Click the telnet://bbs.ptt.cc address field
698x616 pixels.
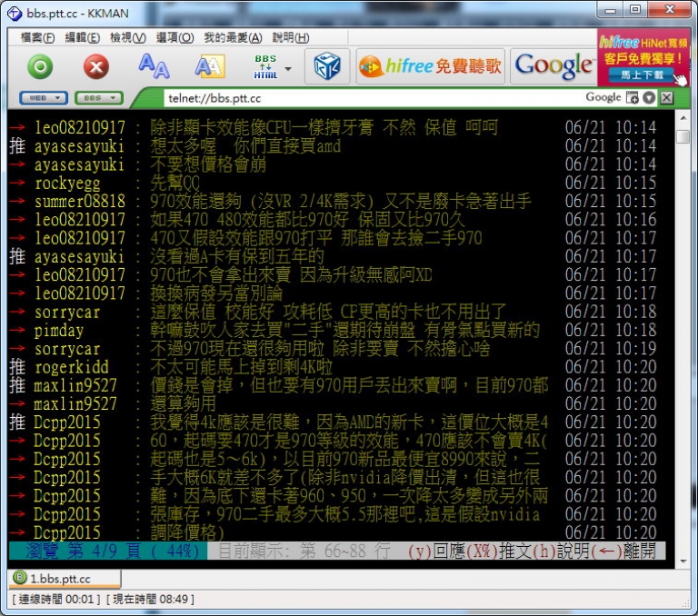click(x=372, y=98)
